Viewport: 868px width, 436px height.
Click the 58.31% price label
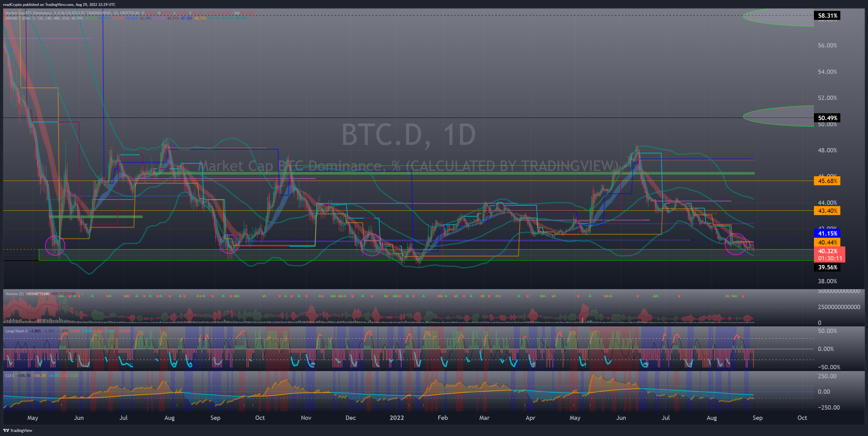click(827, 16)
